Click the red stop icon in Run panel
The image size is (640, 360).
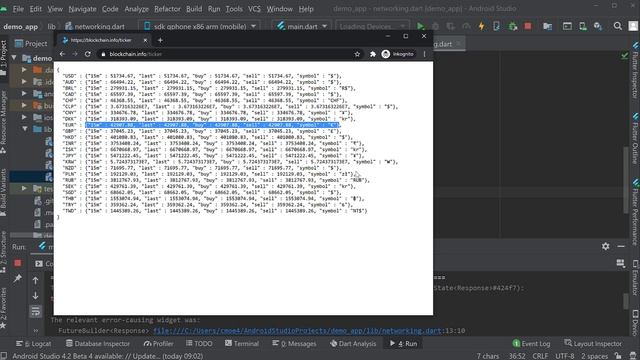[18, 263]
